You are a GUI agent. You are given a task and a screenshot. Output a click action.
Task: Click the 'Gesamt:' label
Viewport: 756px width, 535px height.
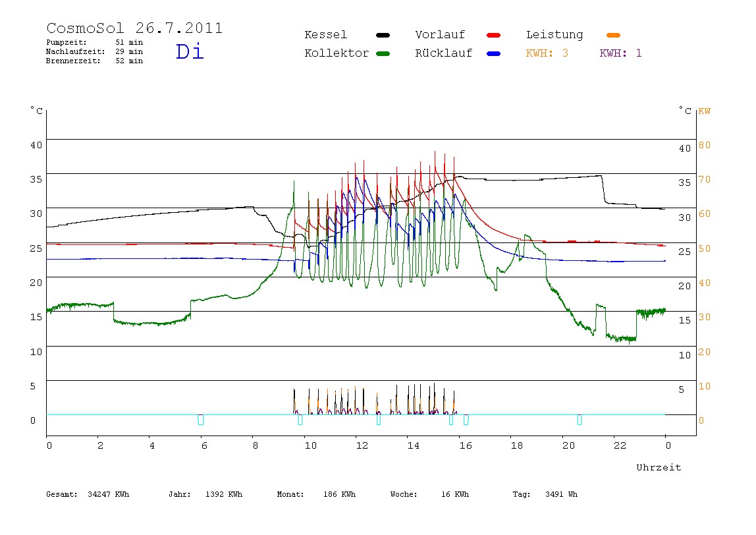point(62,494)
